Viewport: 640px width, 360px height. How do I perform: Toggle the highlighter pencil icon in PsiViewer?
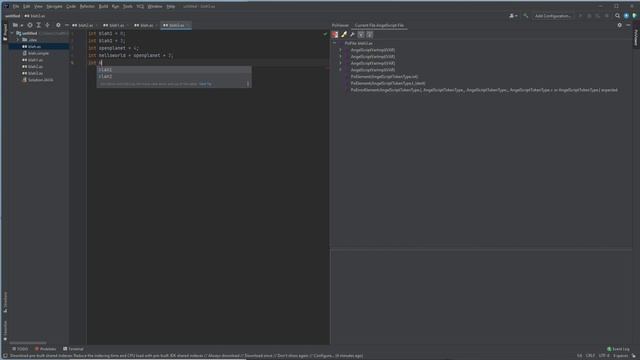pyautogui.click(x=344, y=35)
